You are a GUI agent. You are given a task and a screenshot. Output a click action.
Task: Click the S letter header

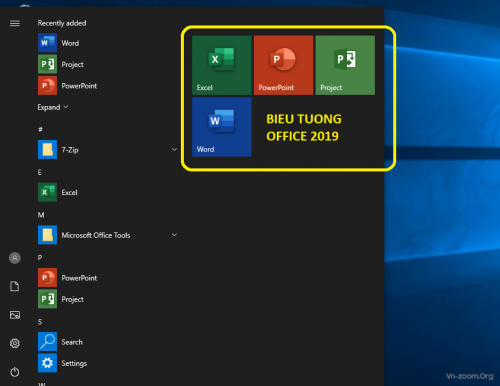point(40,322)
